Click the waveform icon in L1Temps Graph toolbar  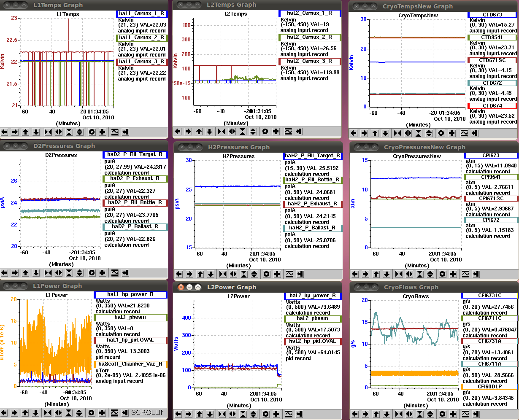[x=115, y=132]
